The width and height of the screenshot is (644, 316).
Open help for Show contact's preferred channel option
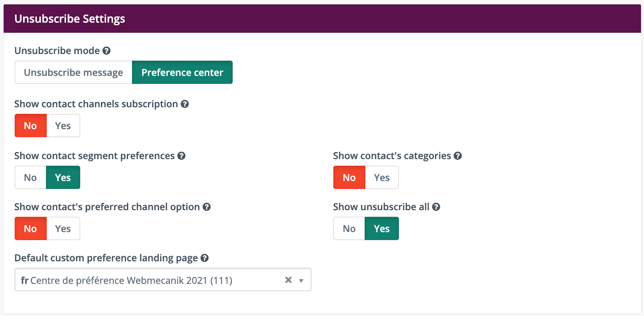pyautogui.click(x=207, y=207)
